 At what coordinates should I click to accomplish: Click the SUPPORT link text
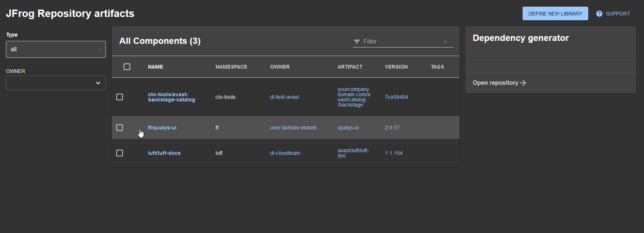[x=618, y=14]
